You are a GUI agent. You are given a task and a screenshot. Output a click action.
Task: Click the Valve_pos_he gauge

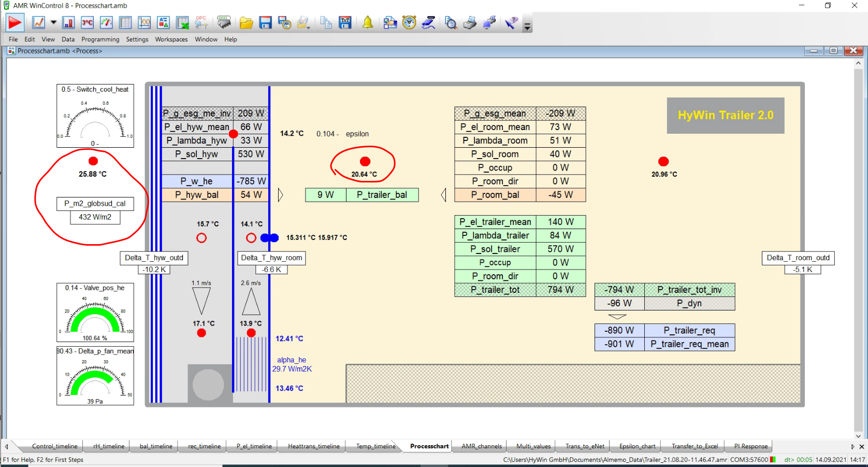tap(95, 312)
